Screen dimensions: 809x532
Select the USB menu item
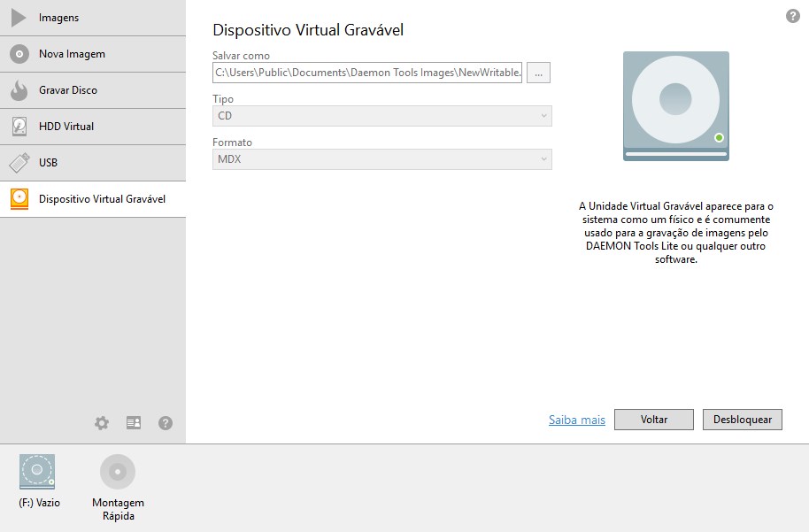(x=93, y=163)
